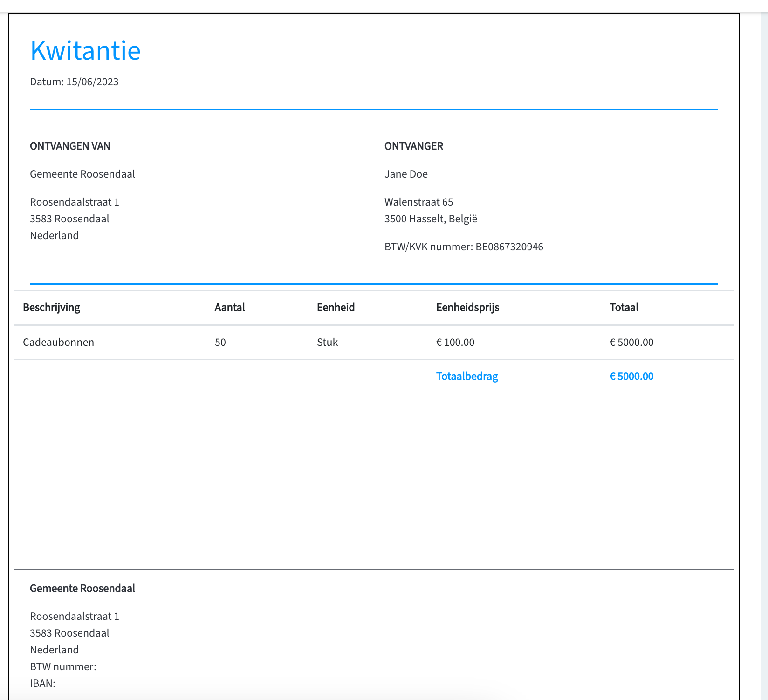
Task: Click the "Totaal" column header
Action: [x=624, y=308]
